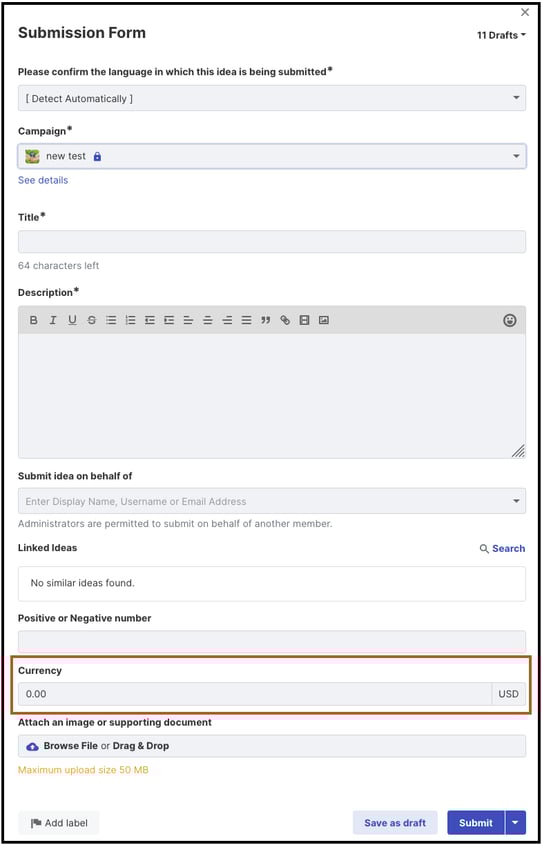Search for linked ideas
Image resolution: width=542 pixels, height=845 pixels.
[503, 549]
